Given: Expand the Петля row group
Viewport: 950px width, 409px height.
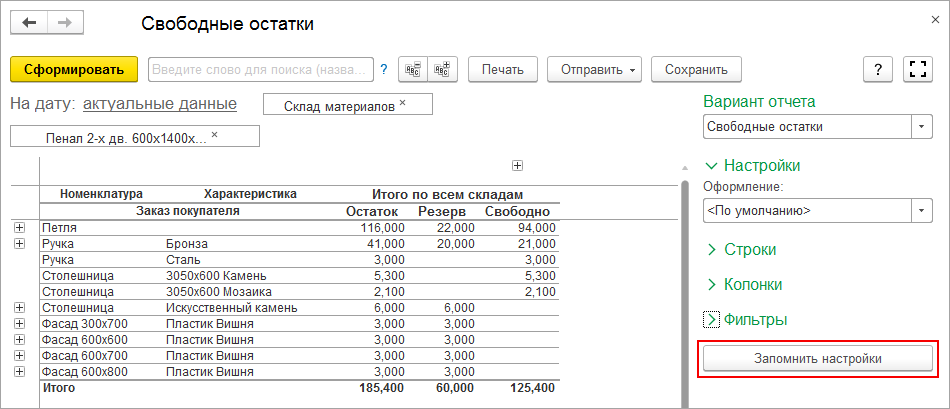Looking at the screenshot, I should click(20, 228).
